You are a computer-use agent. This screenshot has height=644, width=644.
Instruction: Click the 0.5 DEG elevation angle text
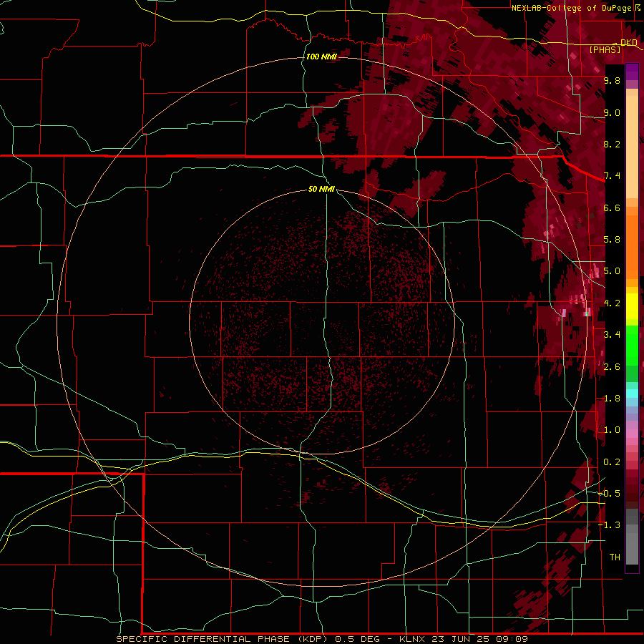coord(358,639)
